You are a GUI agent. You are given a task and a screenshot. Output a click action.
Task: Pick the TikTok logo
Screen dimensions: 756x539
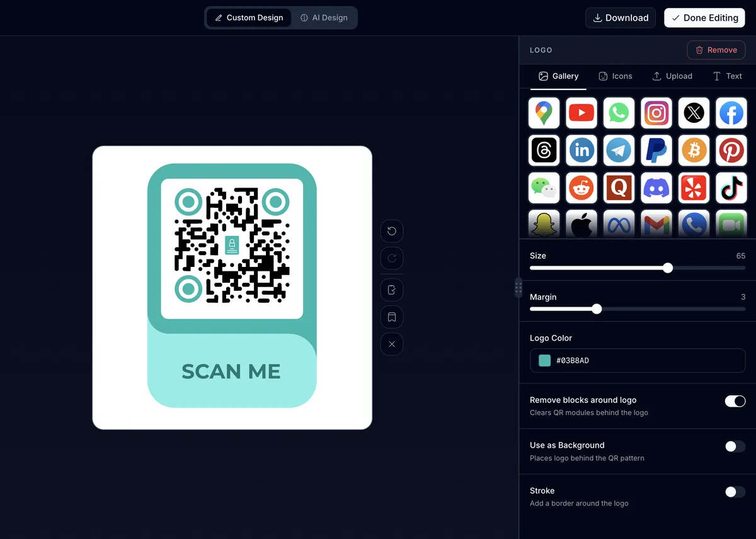click(731, 188)
